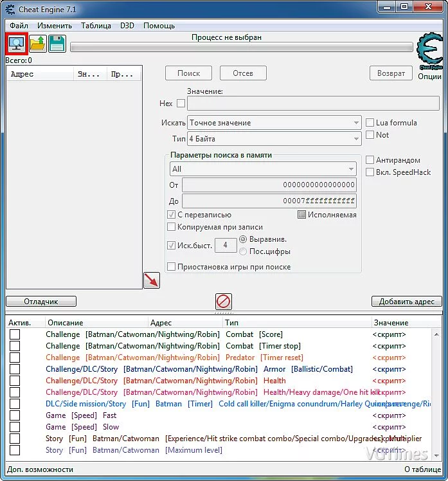Open the Тип value type dropdown
The image size is (448, 481).
click(x=274, y=139)
